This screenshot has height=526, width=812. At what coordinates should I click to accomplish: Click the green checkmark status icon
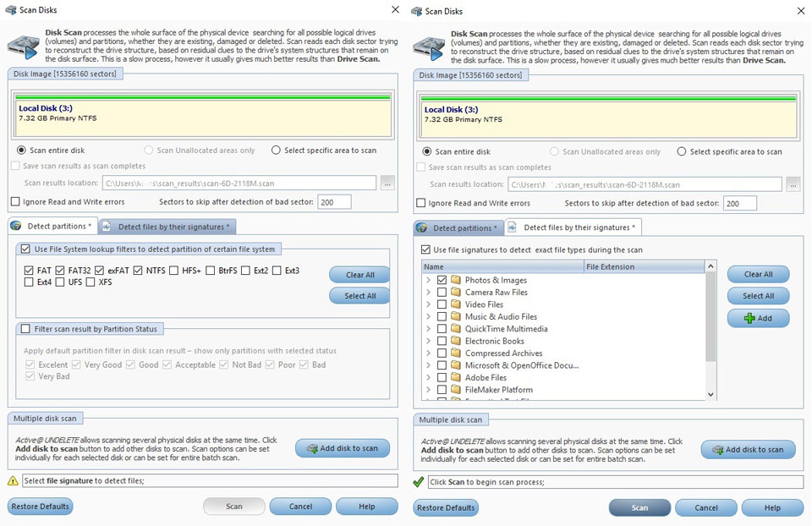pyautogui.click(x=419, y=482)
